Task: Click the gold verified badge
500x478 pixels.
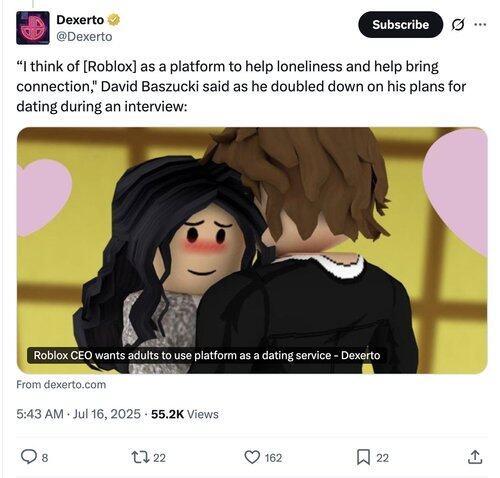Action: pyautogui.click(x=114, y=20)
